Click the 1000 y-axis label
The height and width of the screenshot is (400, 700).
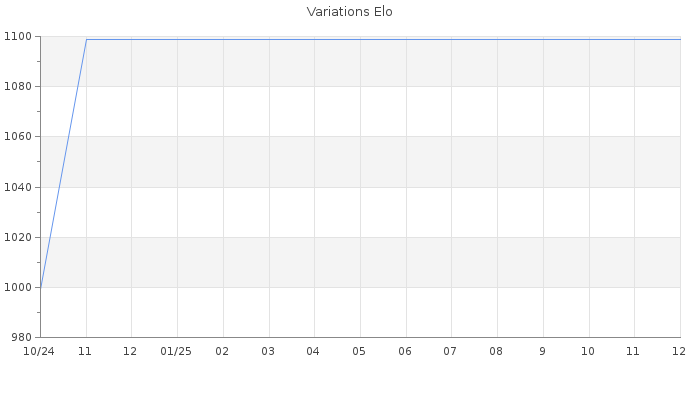click(18, 287)
